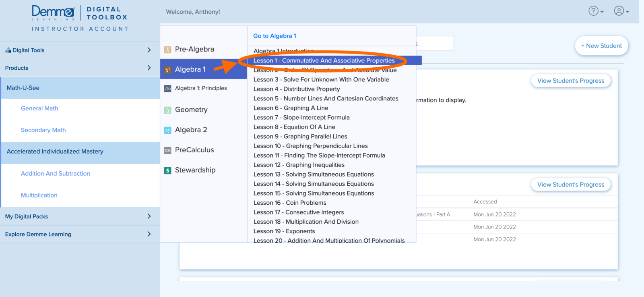Select Secondary Math in the sidebar

coord(43,130)
